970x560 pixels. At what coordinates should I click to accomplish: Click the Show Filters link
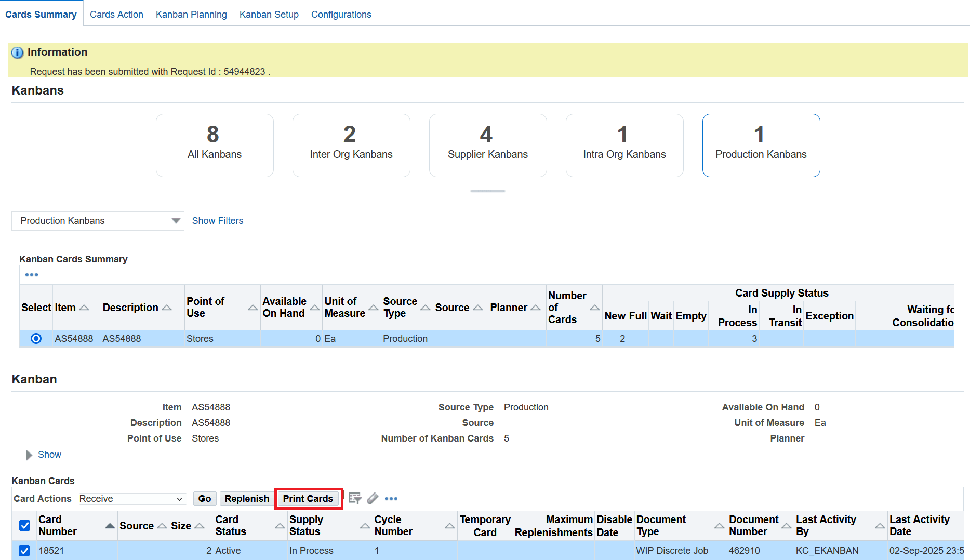point(218,221)
